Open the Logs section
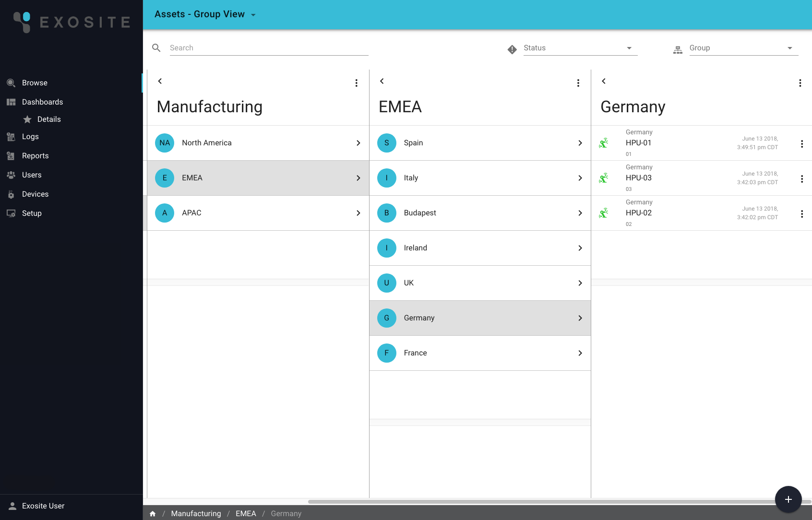The image size is (812, 520). click(30, 136)
